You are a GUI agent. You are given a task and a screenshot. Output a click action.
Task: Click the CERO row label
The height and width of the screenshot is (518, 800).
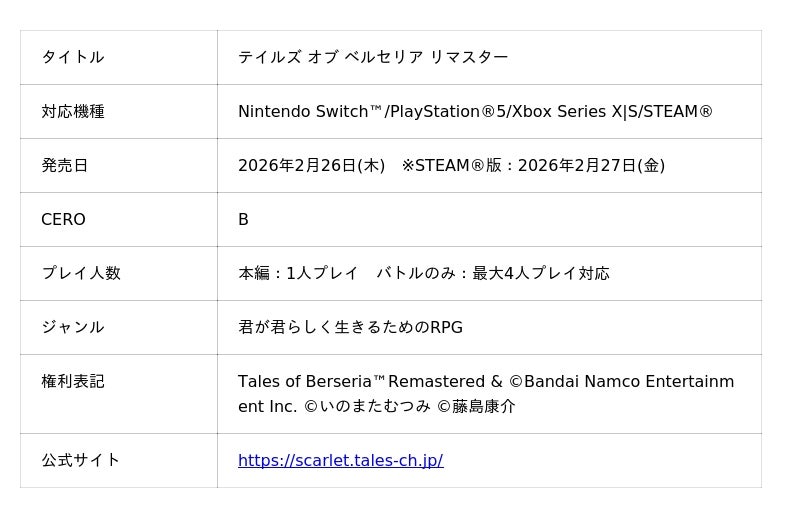point(63,220)
